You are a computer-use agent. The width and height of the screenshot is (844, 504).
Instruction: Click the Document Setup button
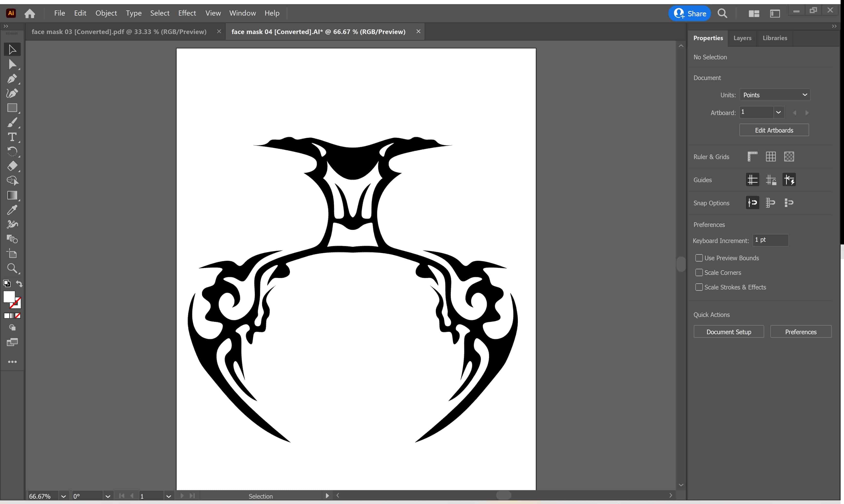click(x=728, y=332)
